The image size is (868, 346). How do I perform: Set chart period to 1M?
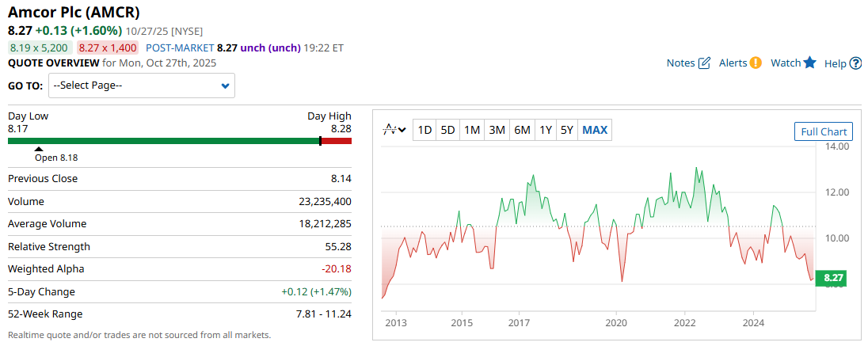(472, 130)
